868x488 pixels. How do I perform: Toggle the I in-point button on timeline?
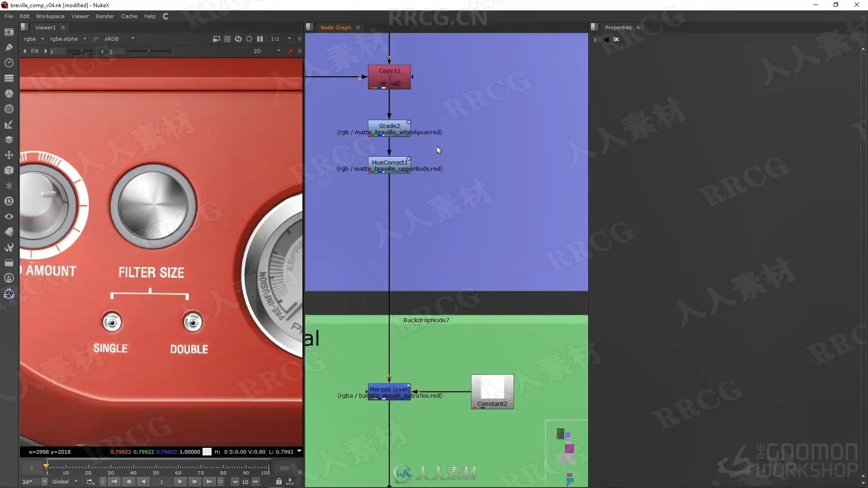click(103, 482)
